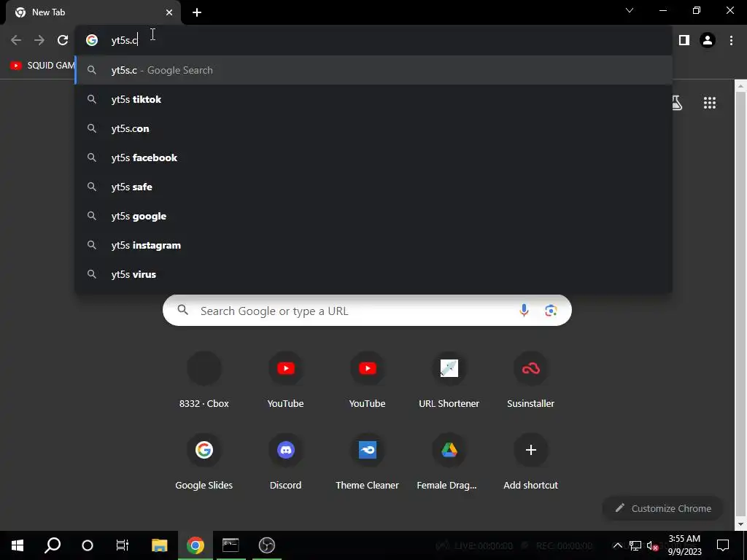Open Task View on the taskbar
The width and height of the screenshot is (747, 560).
coord(123,545)
